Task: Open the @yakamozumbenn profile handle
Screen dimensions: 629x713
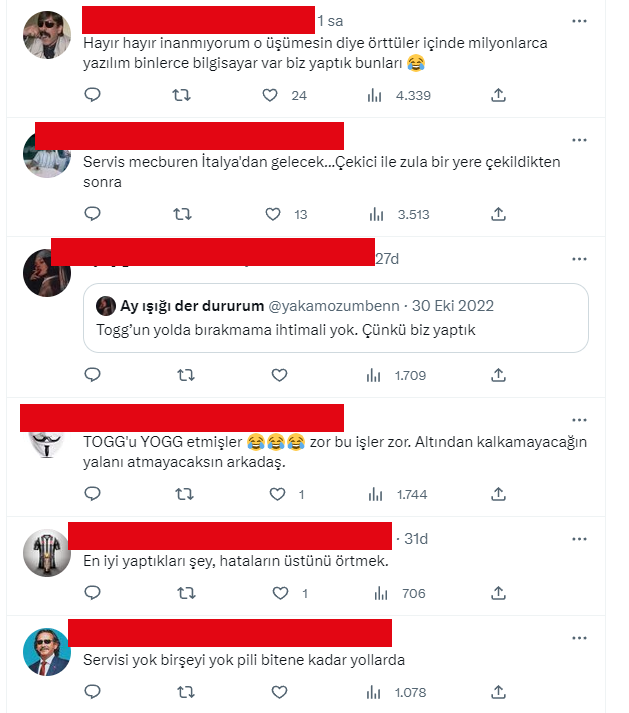Action: pos(334,306)
